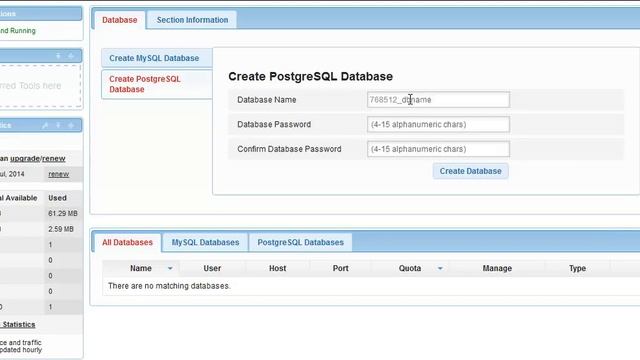Viewport: 640px width, 360px height.
Task: Focus the Confirm Database Password field
Action: tap(438, 149)
